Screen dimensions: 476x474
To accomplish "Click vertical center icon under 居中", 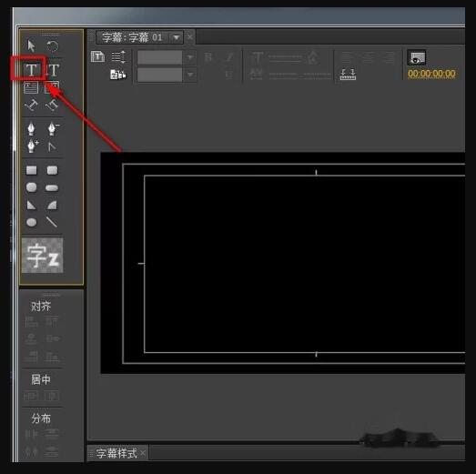I will (x=31, y=396).
